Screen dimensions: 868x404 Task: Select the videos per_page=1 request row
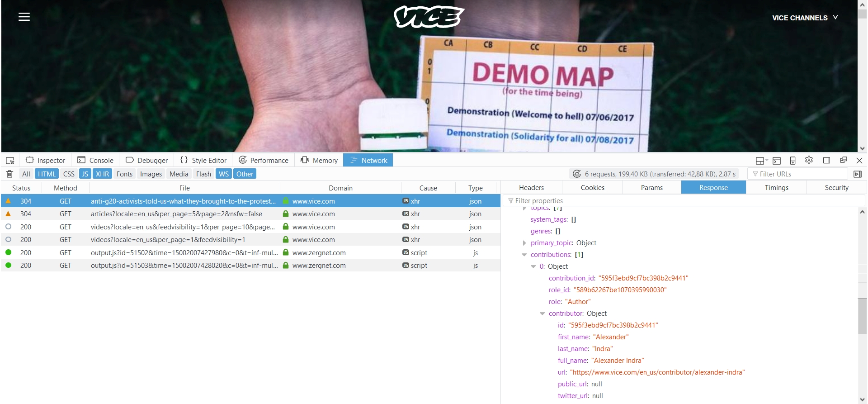coord(250,240)
